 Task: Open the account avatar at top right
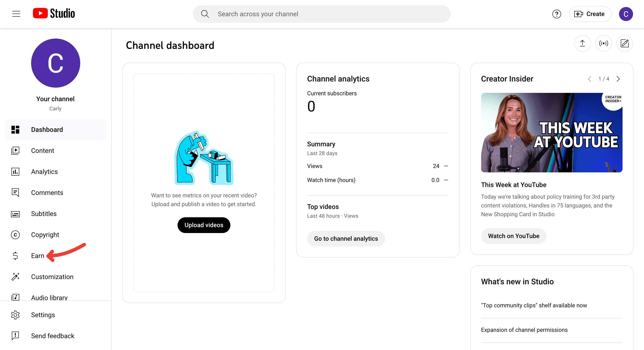point(626,14)
